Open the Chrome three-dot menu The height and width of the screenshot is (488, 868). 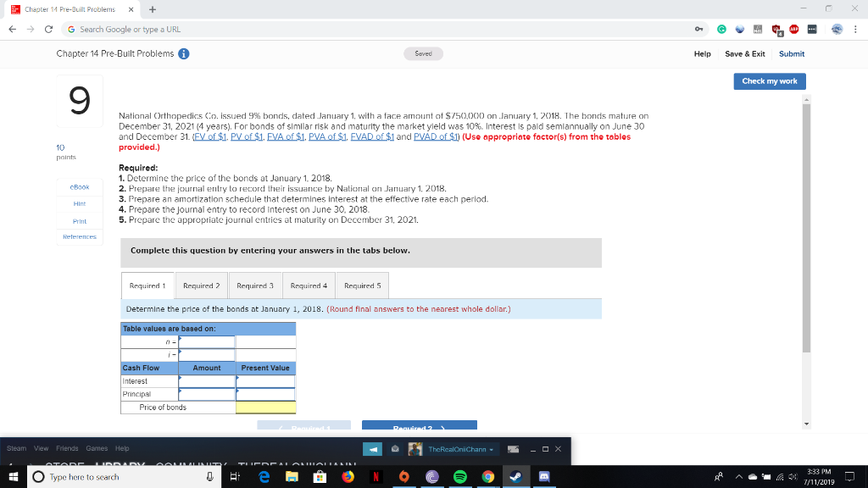click(x=854, y=28)
